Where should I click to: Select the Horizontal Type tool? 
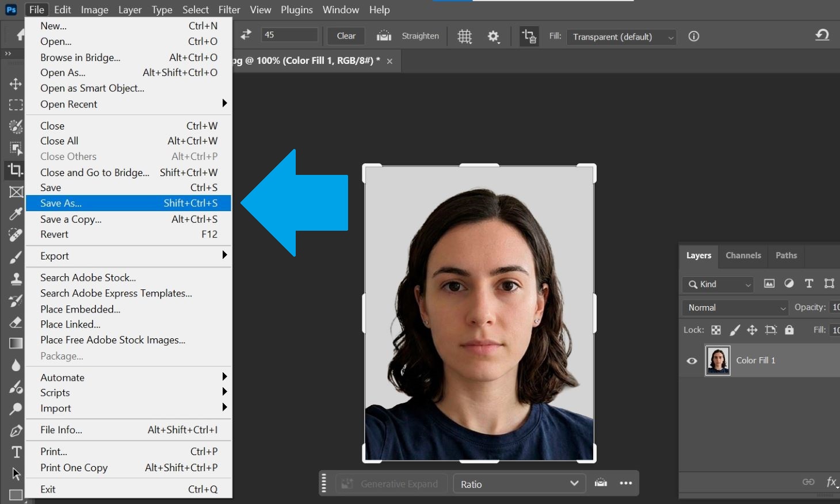pyautogui.click(x=16, y=452)
